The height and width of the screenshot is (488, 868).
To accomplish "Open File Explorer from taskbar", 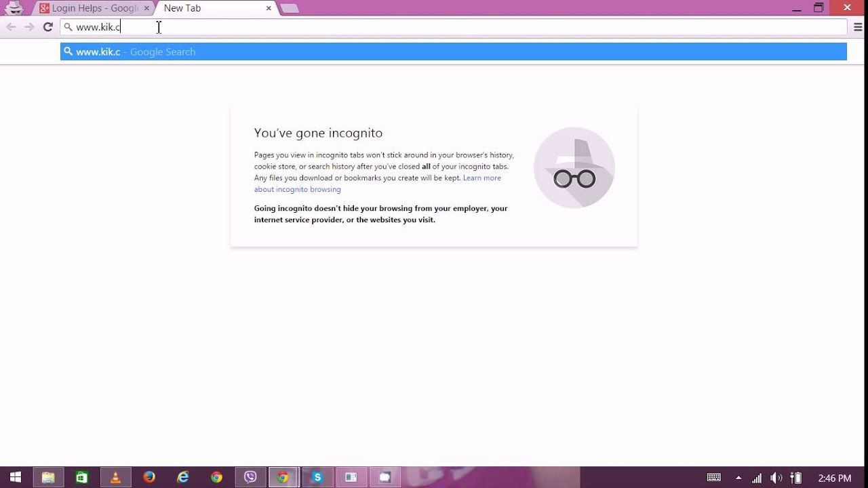I will click(47, 478).
